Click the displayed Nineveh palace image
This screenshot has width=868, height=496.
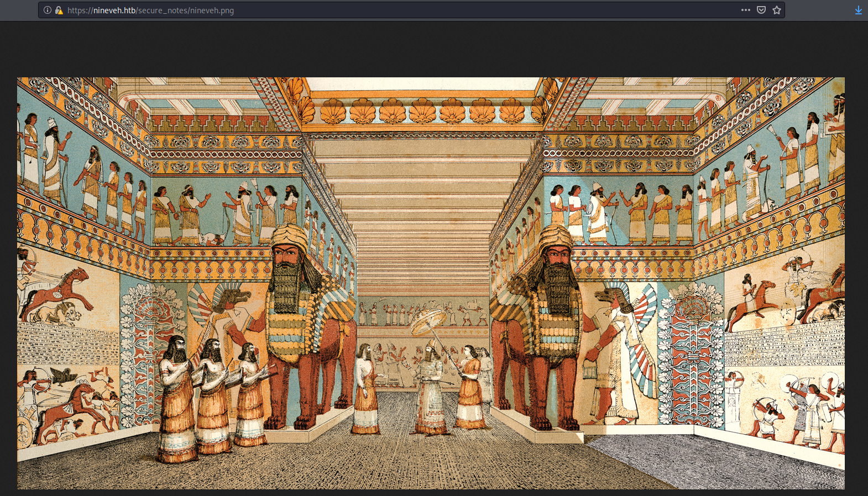[x=431, y=283]
